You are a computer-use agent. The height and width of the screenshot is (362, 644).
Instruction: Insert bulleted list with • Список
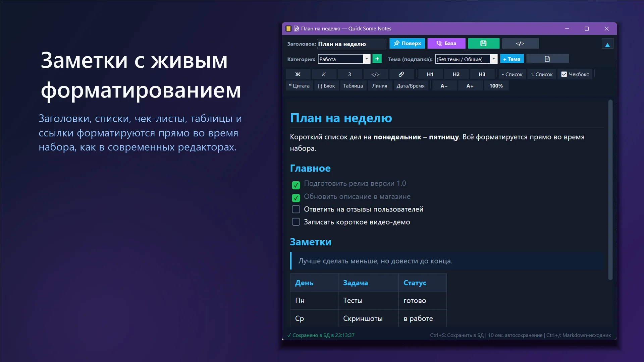(x=512, y=74)
